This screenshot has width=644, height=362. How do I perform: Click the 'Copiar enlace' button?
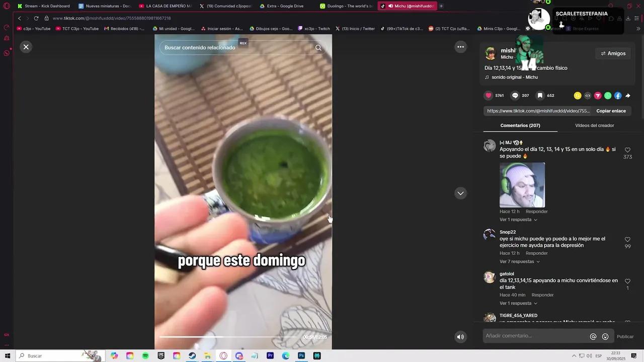611,111
